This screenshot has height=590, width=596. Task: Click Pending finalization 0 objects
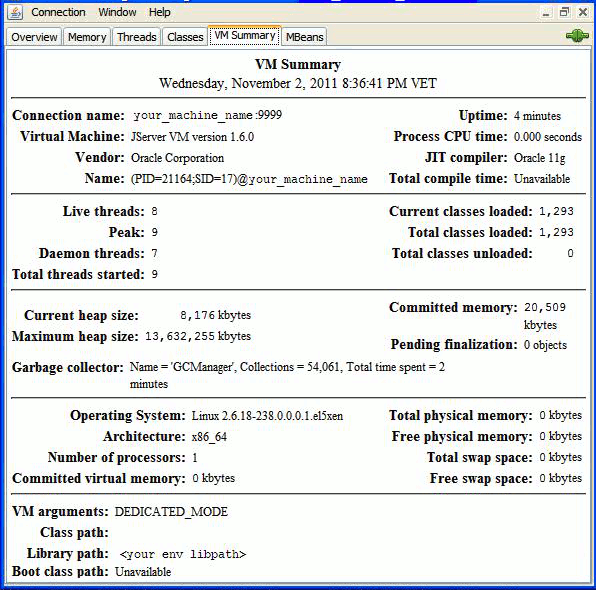[545, 345]
